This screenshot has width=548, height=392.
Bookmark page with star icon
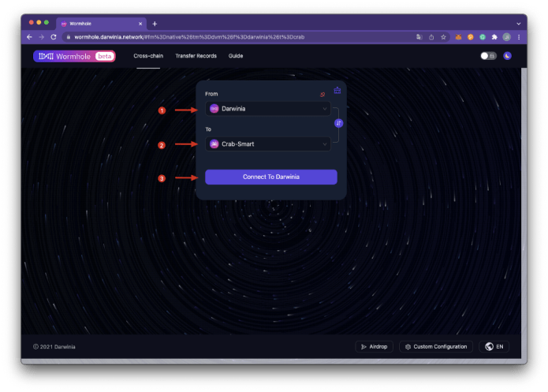pos(443,37)
